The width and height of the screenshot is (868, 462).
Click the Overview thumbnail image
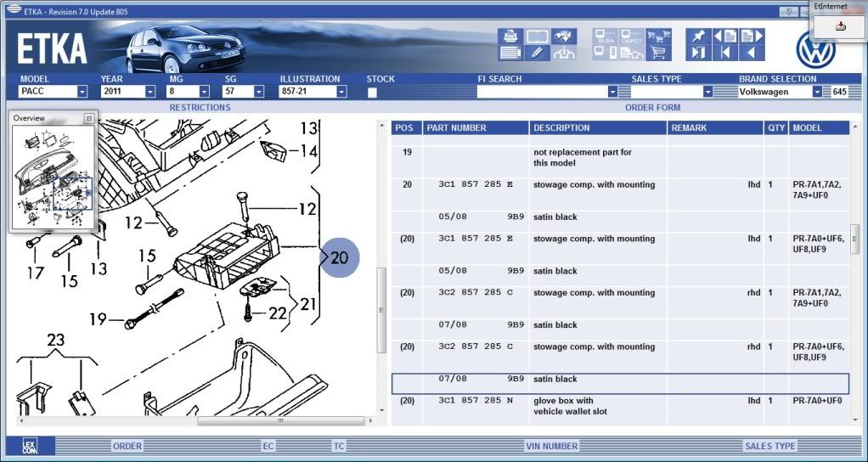point(54,177)
